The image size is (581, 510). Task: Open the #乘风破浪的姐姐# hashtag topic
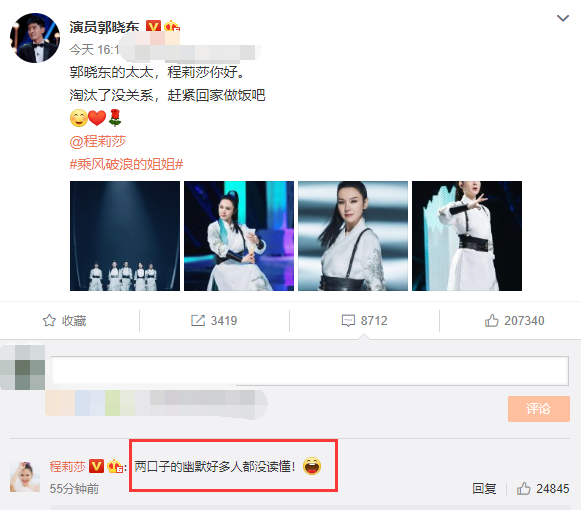coord(126,164)
